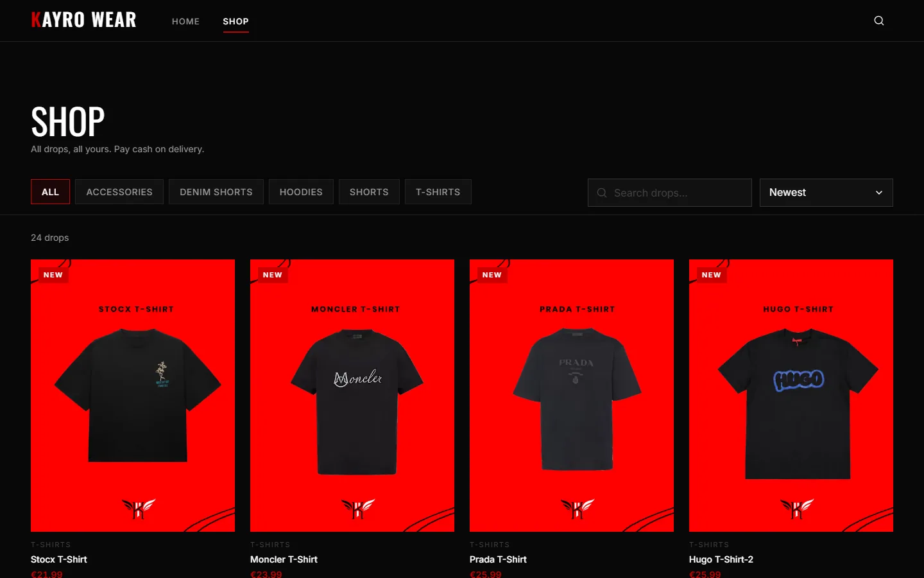924x578 pixels.
Task: Filter products by T-Shirts
Action: [x=438, y=192]
